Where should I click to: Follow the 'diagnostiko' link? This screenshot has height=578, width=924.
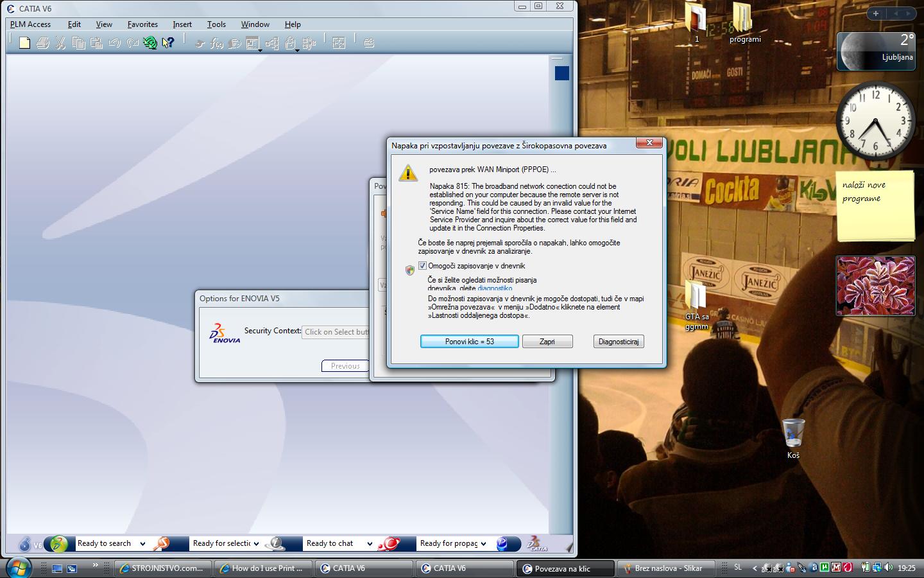click(x=495, y=288)
